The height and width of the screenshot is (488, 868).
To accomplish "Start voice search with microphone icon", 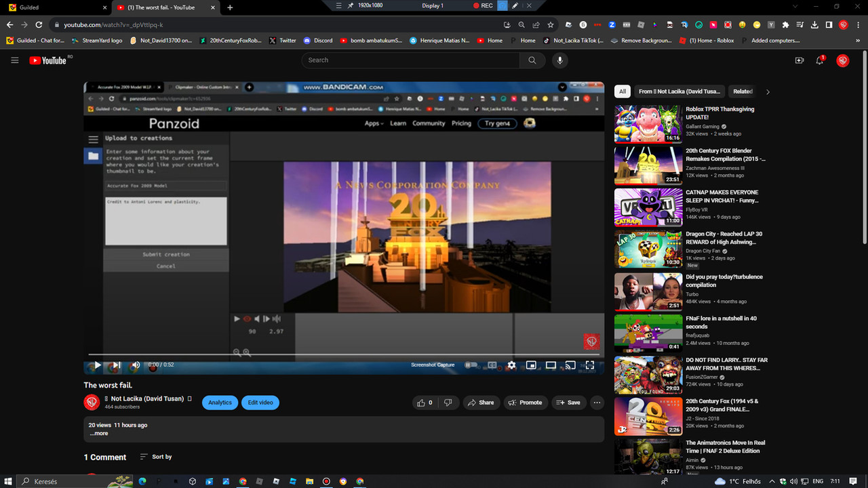I will pos(559,60).
